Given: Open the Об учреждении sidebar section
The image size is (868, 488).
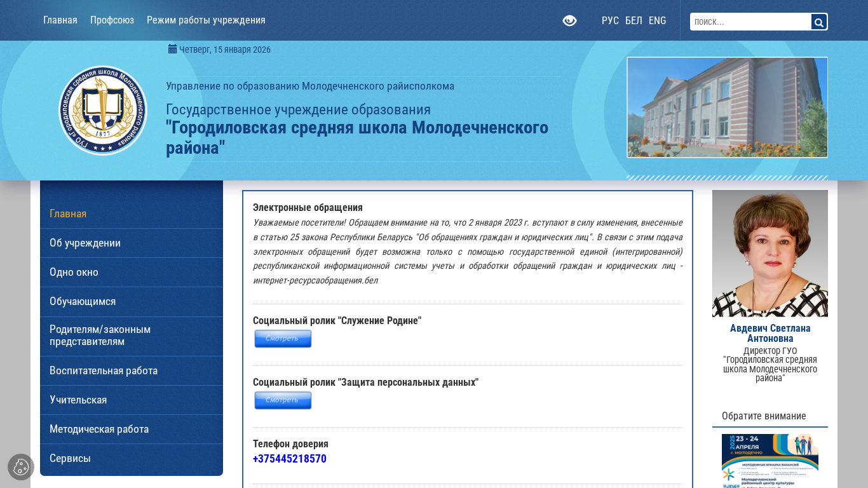Looking at the screenshot, I should coord(132,243).
